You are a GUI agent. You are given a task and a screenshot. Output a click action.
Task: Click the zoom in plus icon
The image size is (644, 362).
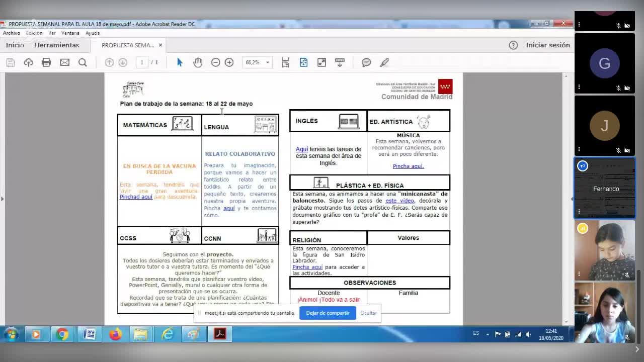point(229,62)
